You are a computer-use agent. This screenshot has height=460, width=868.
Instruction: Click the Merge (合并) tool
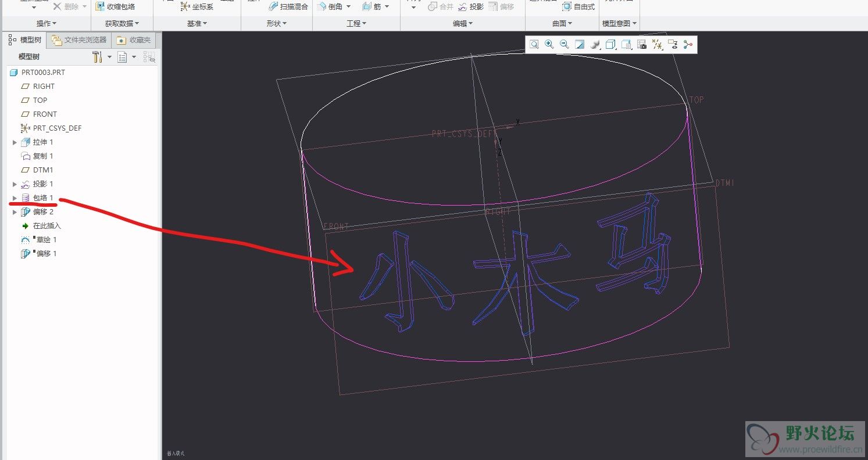point(440,6)
